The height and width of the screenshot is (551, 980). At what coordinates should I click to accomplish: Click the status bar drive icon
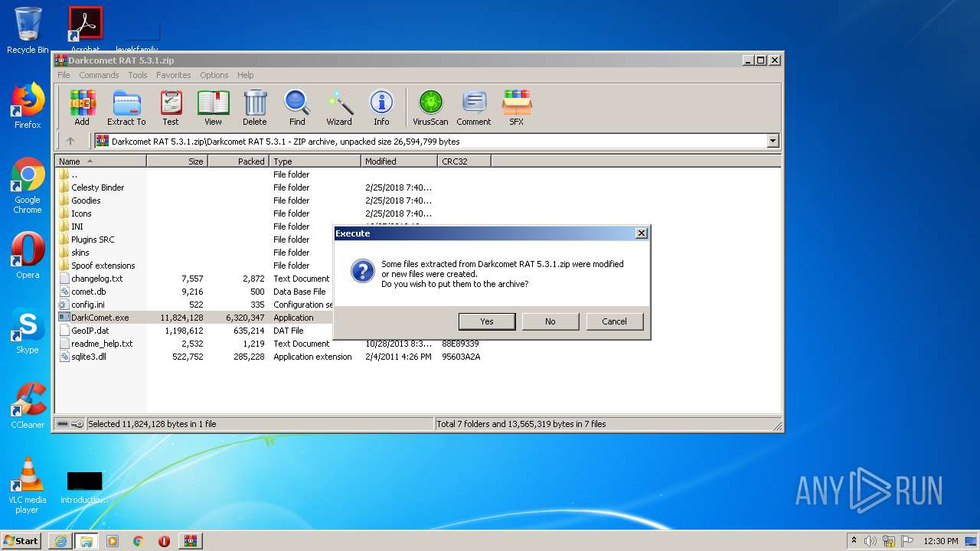click(x=64, y=423)
